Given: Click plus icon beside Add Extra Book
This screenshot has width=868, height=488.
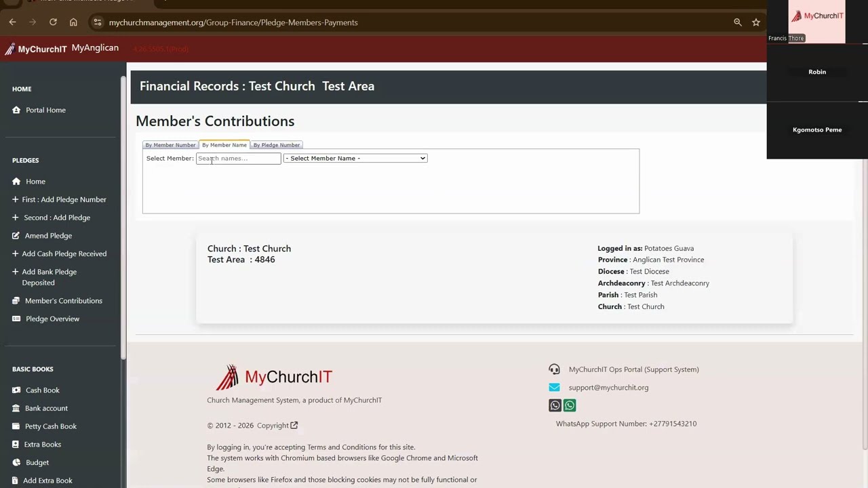Looking at the screenshot, I should (16, 481).
